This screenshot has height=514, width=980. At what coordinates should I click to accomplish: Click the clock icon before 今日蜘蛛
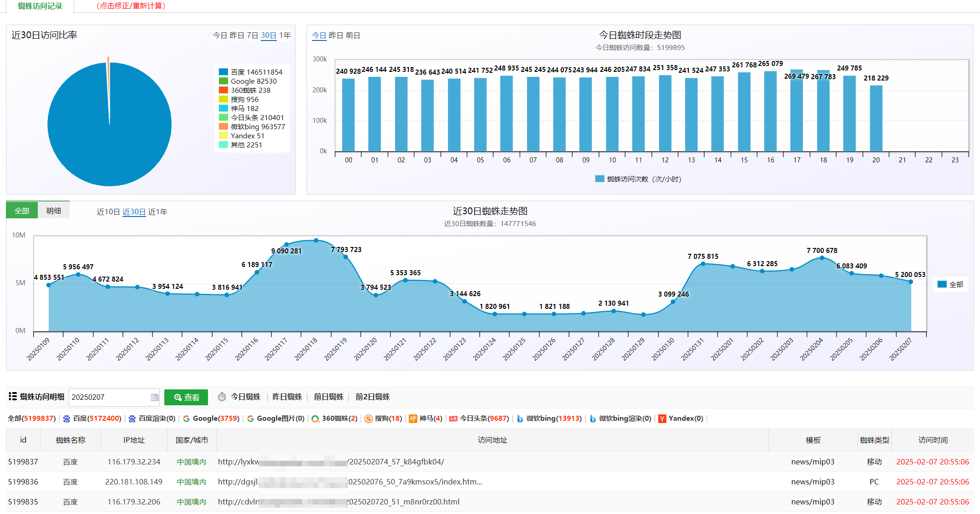click(222, 397)
